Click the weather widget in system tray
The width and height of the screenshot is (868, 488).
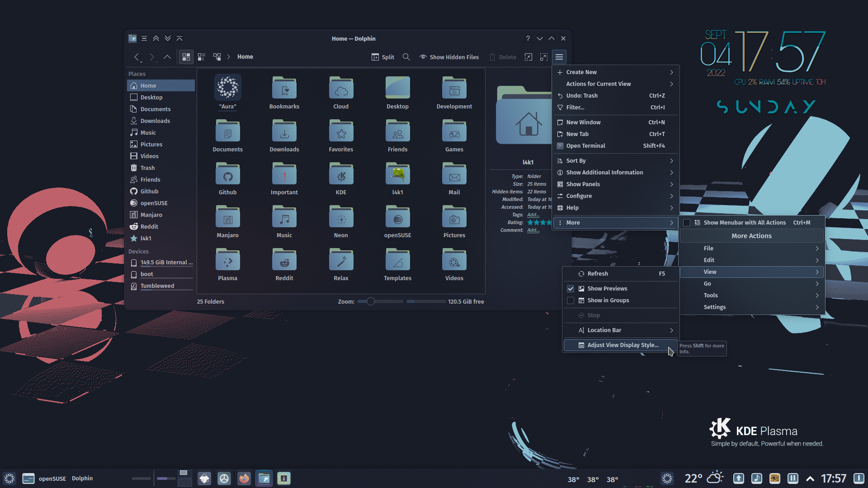(703, 479)
